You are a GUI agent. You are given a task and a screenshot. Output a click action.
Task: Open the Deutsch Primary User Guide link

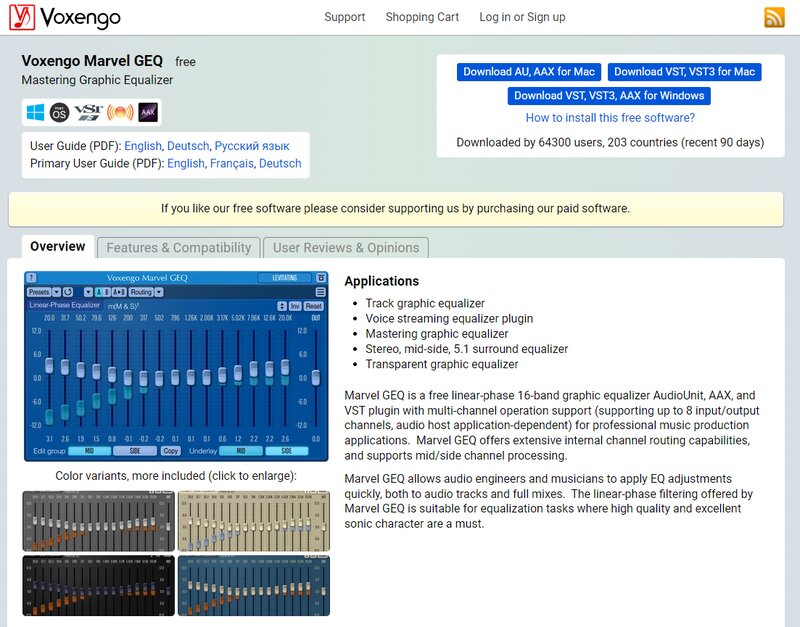pyautogui.click(x=280, y=163)
